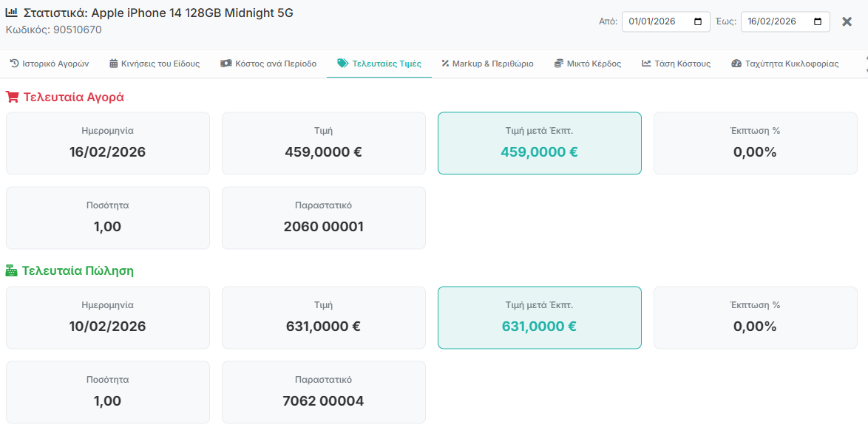Click the tags icon beside Τελευταίες Τιμές

point(342,64)
